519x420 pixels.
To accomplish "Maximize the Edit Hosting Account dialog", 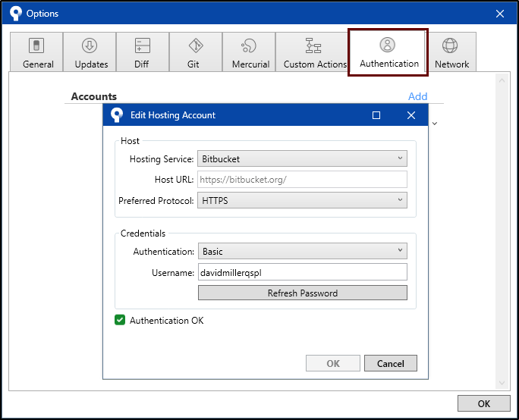I will (x=376, y=115).
